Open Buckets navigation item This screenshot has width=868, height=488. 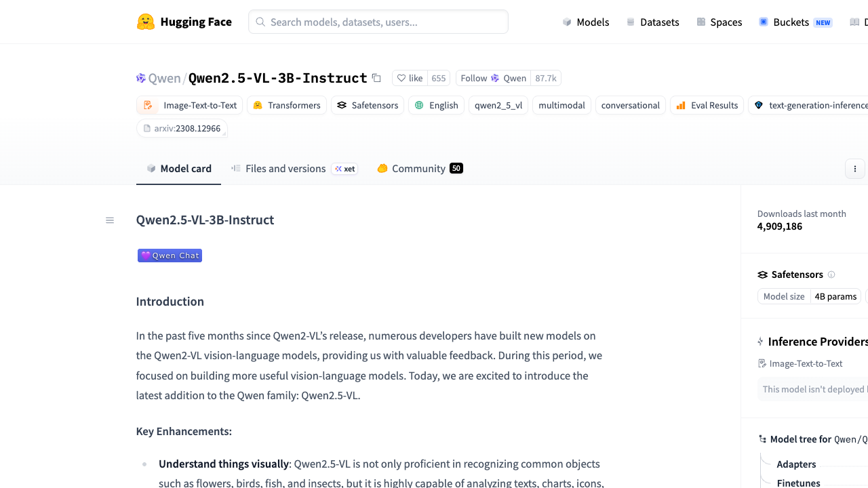pos(795,22)
